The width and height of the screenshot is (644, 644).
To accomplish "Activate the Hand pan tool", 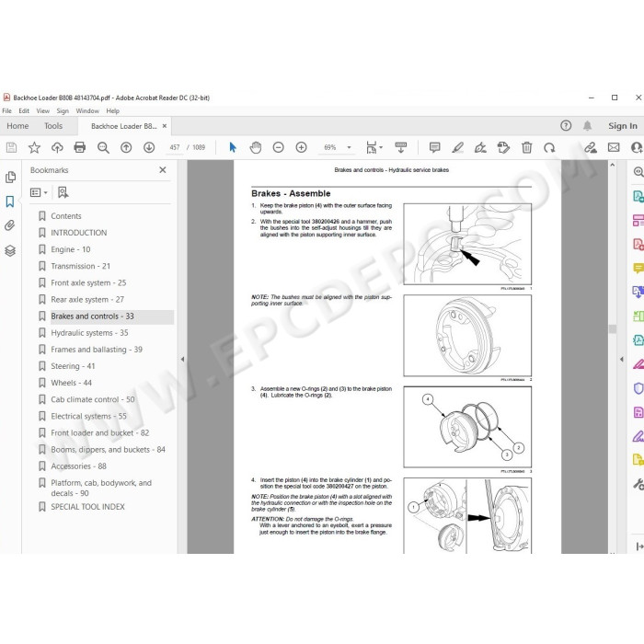I will [x=256, y=147].
